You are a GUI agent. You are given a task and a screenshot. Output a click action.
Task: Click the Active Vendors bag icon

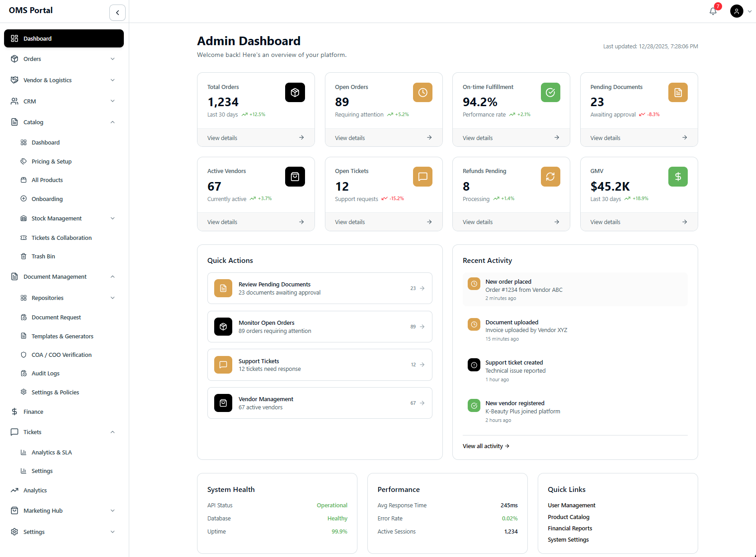pyautogui.click(x=295, y=177)
